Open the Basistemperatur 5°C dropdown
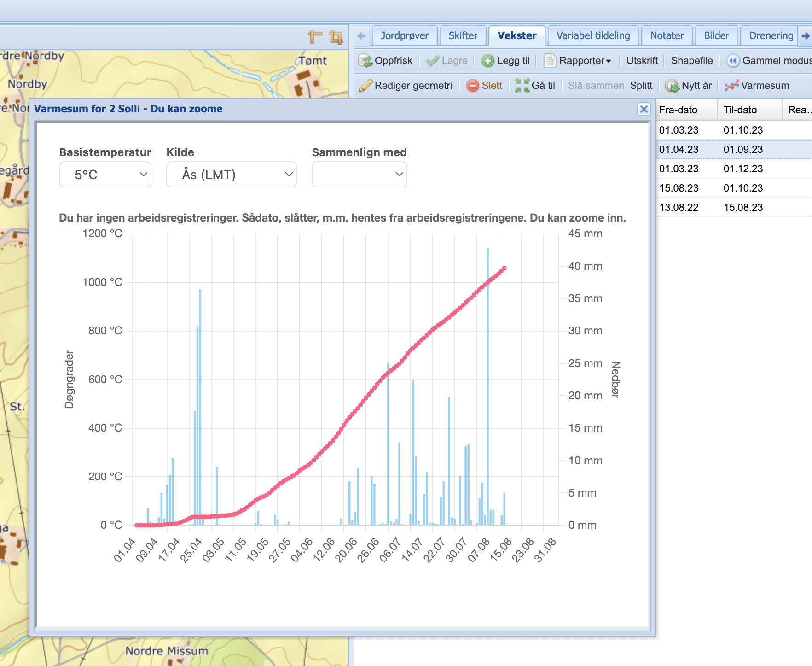The image size is (812, 666). click(x=105, y=175)
